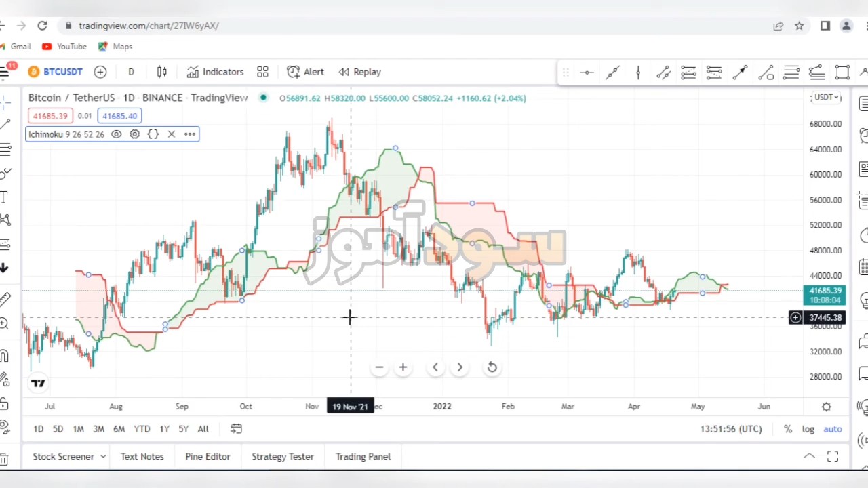Set date range to 6M
Viewport: 868px width, 488px height.
point(119,429)
